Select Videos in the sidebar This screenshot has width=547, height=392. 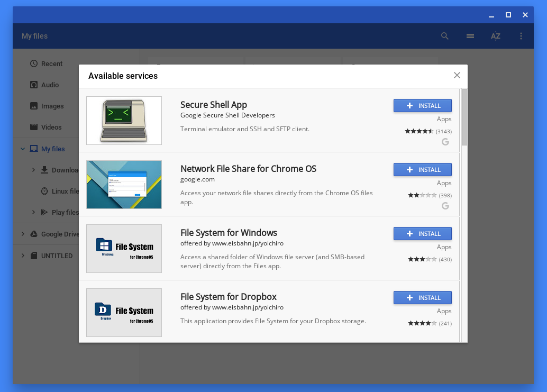point(51,127)
